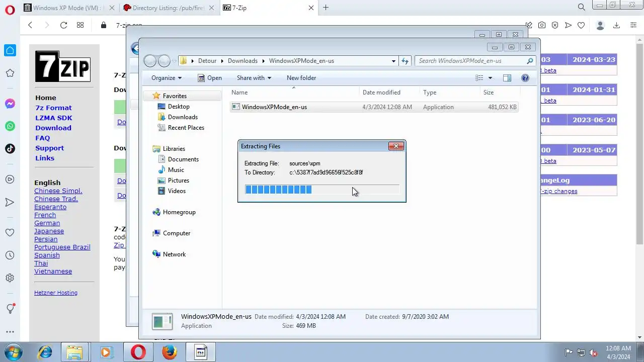Open Opera speed dial grid button
Screen dimensions: 644x362
click(80, 25)
